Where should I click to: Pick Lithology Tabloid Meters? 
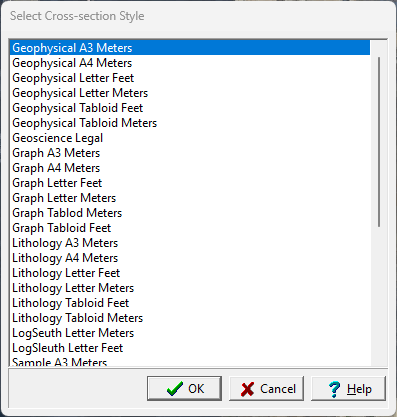190,318
